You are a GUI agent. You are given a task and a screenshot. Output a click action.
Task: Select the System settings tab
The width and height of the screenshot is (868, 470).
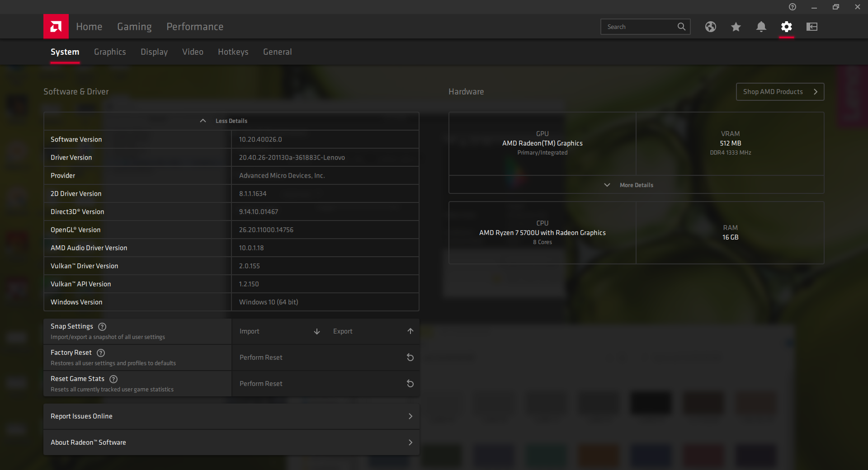tap(65, 52)
